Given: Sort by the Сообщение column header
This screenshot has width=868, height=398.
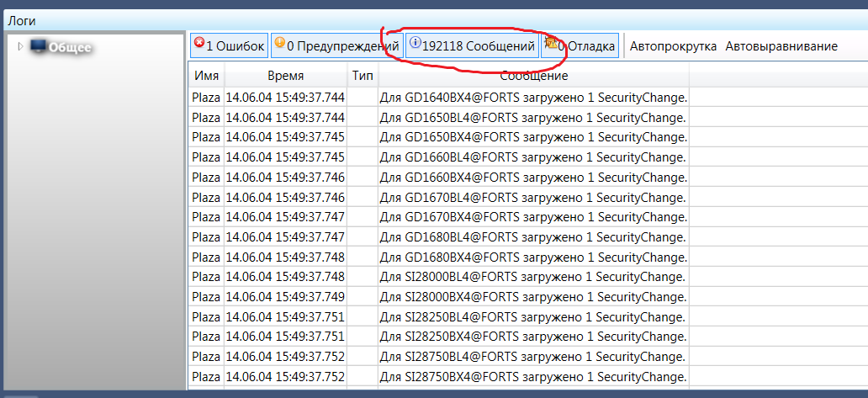Looking at the screenshot, I should coord(533,76).
